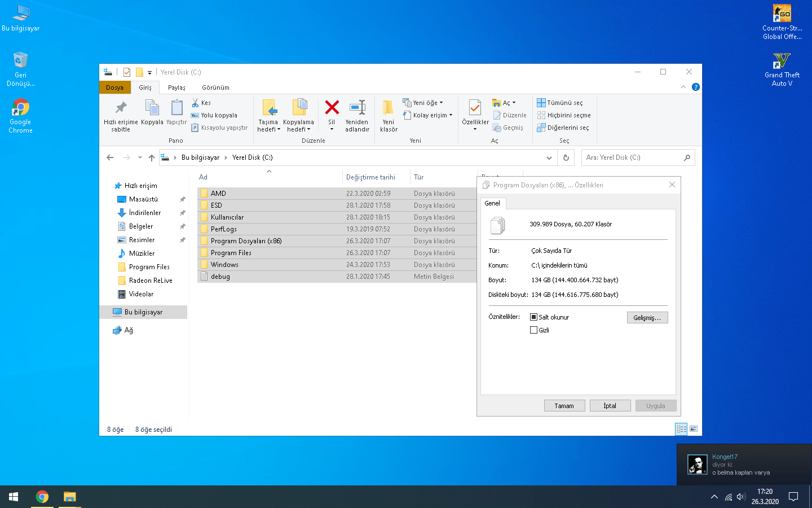Click the Sil (delete) red X icon
The image size is (812, 508).
point(332,107)
